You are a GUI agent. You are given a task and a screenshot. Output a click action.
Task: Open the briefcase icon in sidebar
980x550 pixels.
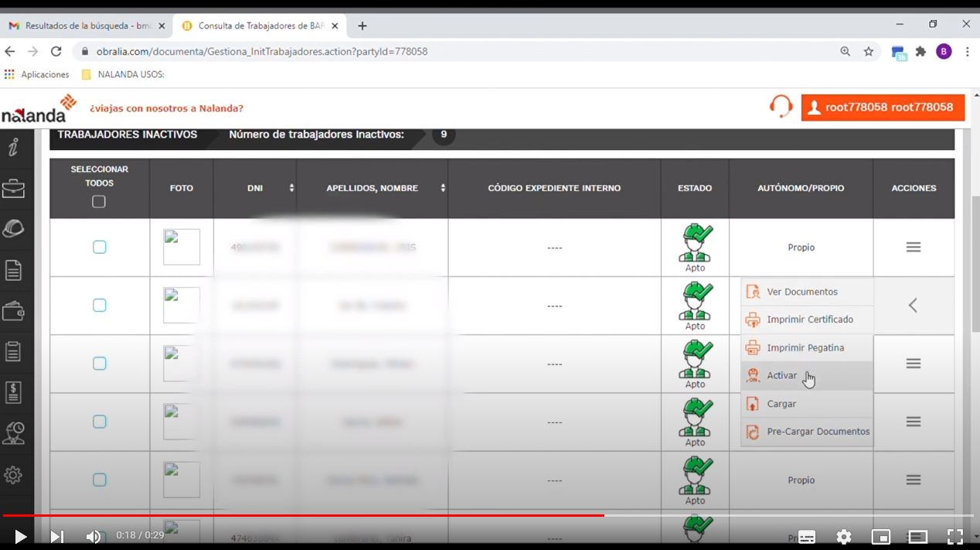click(13, 188)
